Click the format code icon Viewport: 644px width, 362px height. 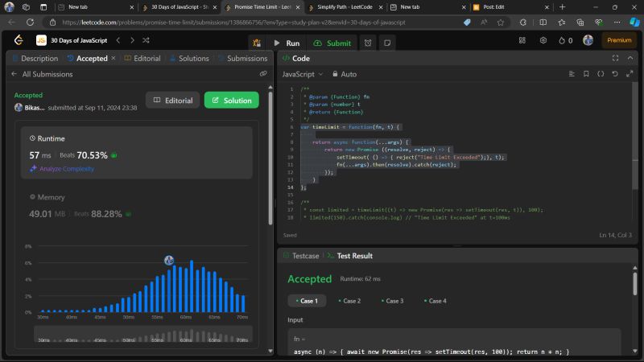tap(601, 74)
